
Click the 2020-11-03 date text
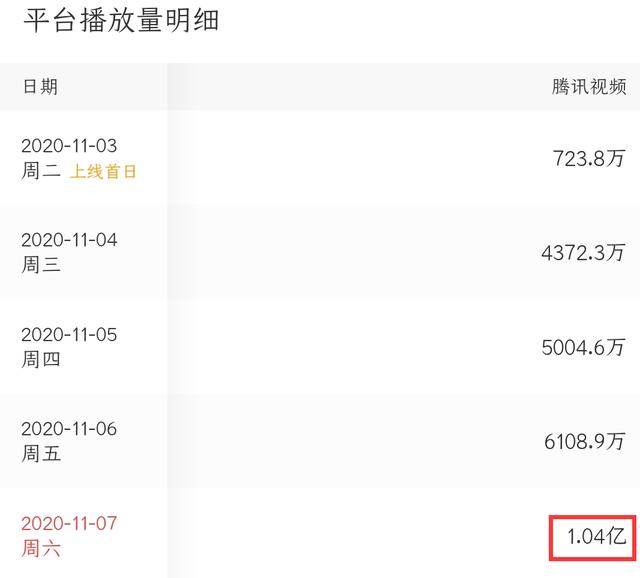(x=69, y=146)
